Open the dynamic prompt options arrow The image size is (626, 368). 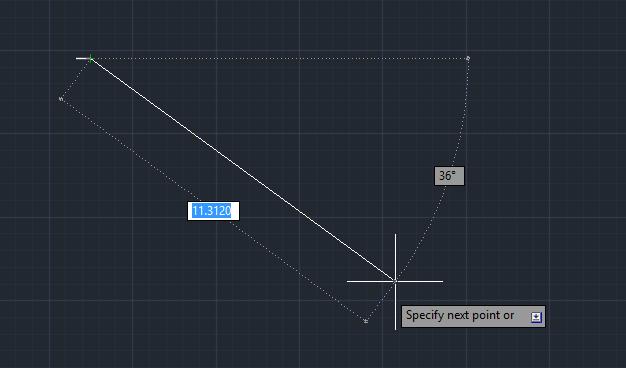point(536,317)
